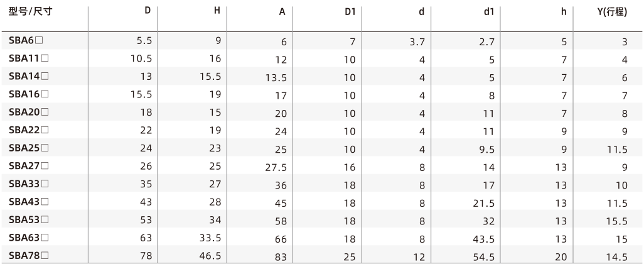Image resolution: width=644 pixels, height=269 pixels.
Task: Click the SBA6□ model row label
Action: pos(26,40)
